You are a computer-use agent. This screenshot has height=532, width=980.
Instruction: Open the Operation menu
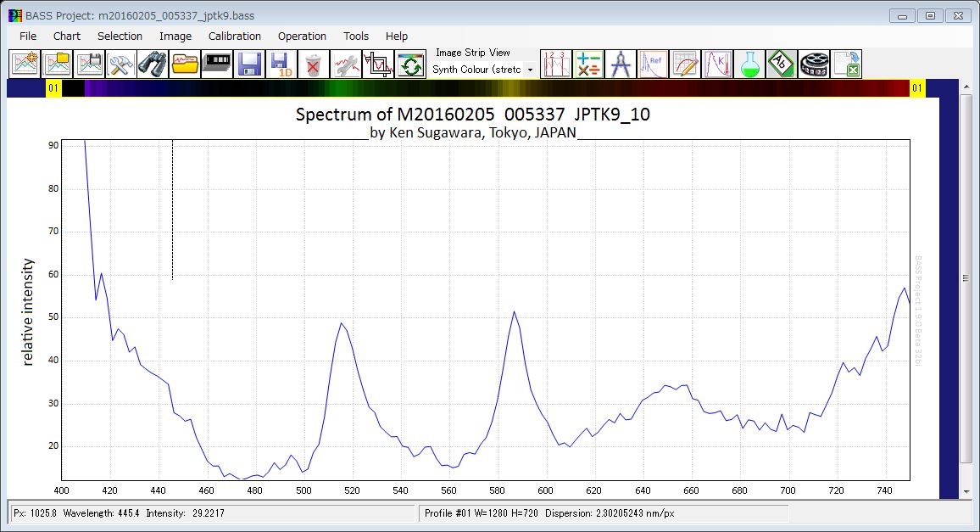point(302,36)
